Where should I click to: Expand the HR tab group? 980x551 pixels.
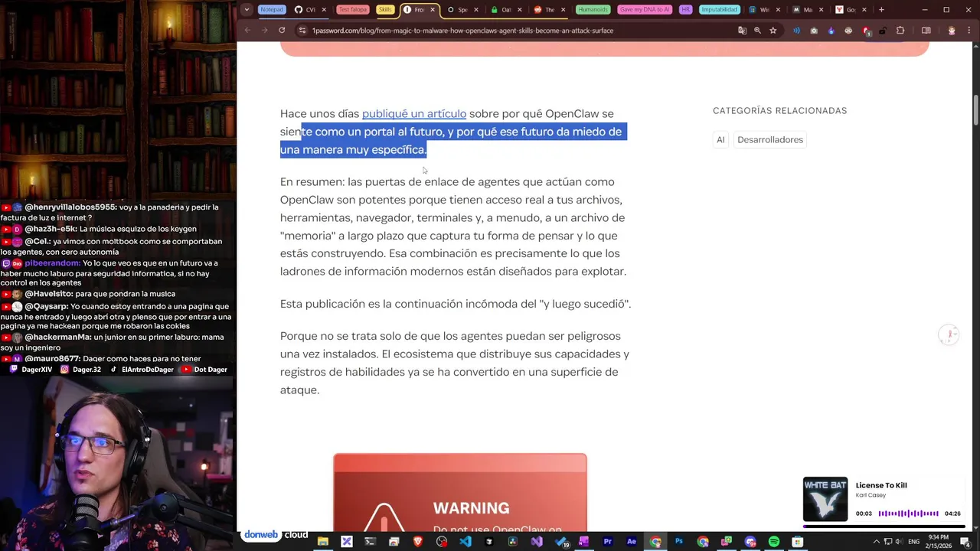(685, 10)
